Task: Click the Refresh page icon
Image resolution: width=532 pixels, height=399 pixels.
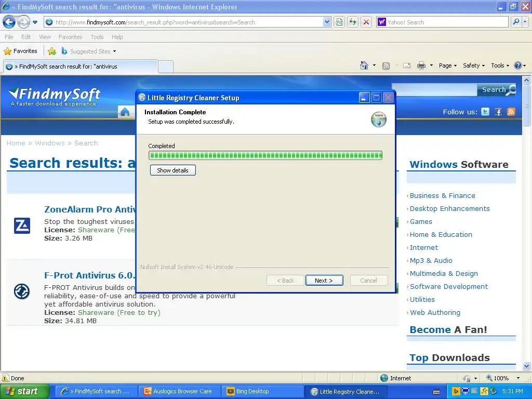Action: tap(353, 22)
